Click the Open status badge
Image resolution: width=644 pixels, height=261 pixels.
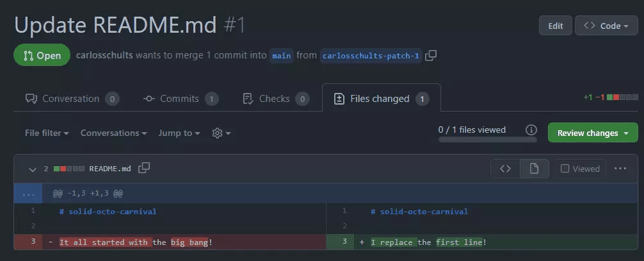click(x=42, y=55)
